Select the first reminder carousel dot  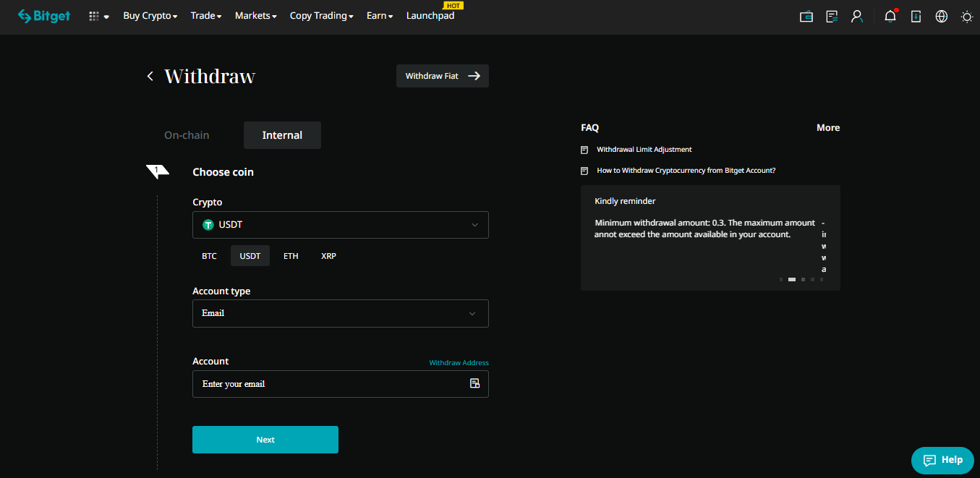tap(781, 279)
